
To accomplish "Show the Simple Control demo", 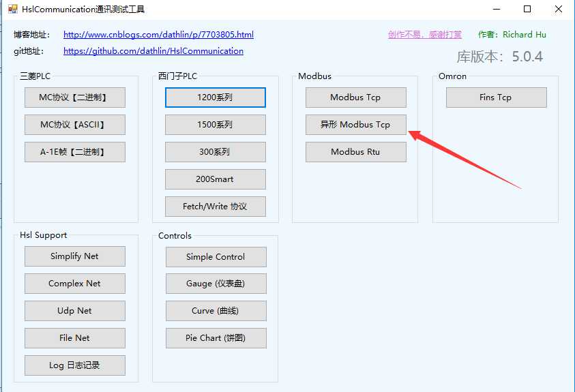I will (216, 257).
